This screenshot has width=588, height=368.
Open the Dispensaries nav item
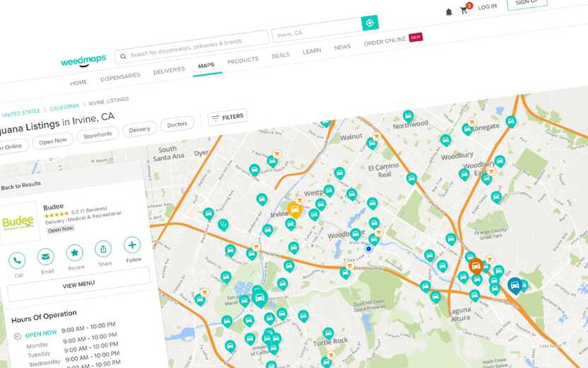[120, 76]
